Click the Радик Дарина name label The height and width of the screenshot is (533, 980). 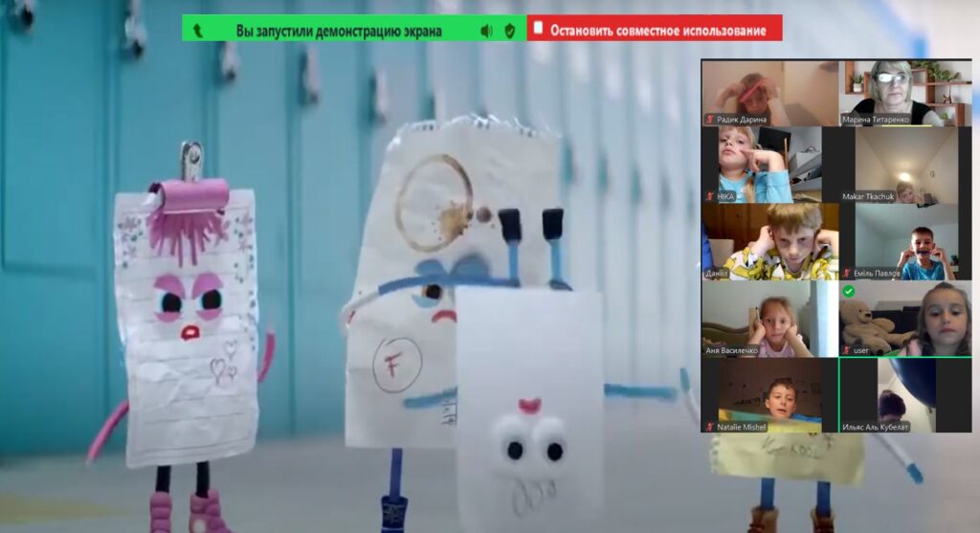point(742,120)
